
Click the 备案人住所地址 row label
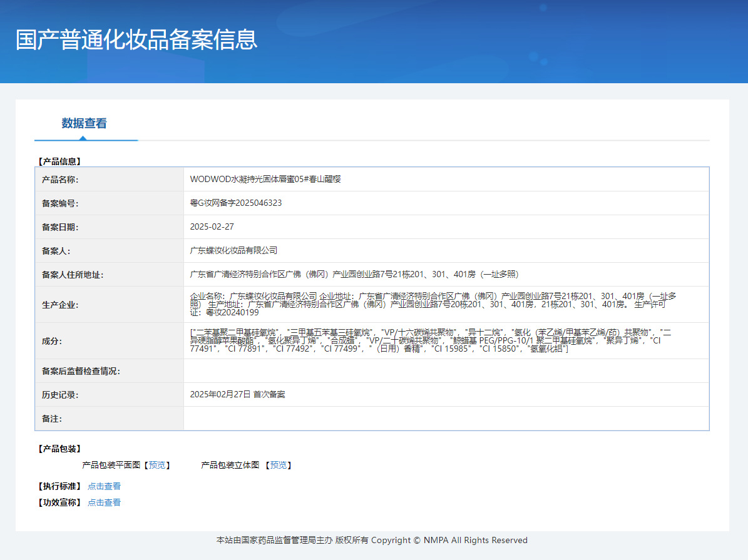pos(73,275)
